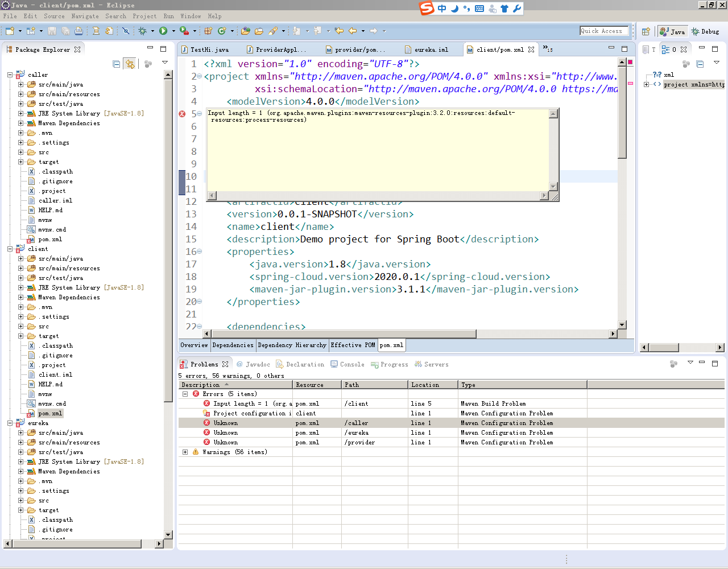Collapse All in Package Explorer
Image resolution: width=728 pixels, height=569 pixels.
pyautogui.click(x=117, y=64)
